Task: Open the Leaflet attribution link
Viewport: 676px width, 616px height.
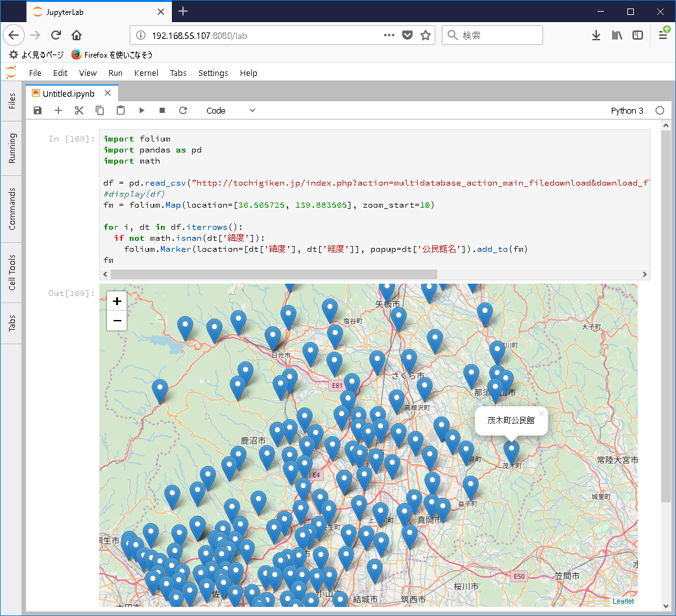Action: pos(623,601)
